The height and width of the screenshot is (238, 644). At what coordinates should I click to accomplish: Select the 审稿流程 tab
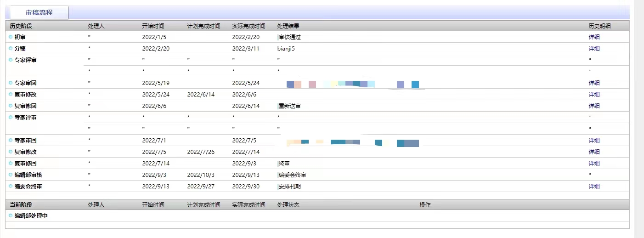[x=39, y=12]
